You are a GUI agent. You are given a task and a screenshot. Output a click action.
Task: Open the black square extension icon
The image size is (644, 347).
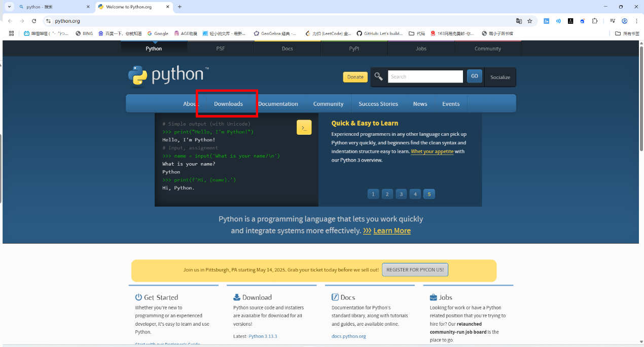tap(570, 21)
